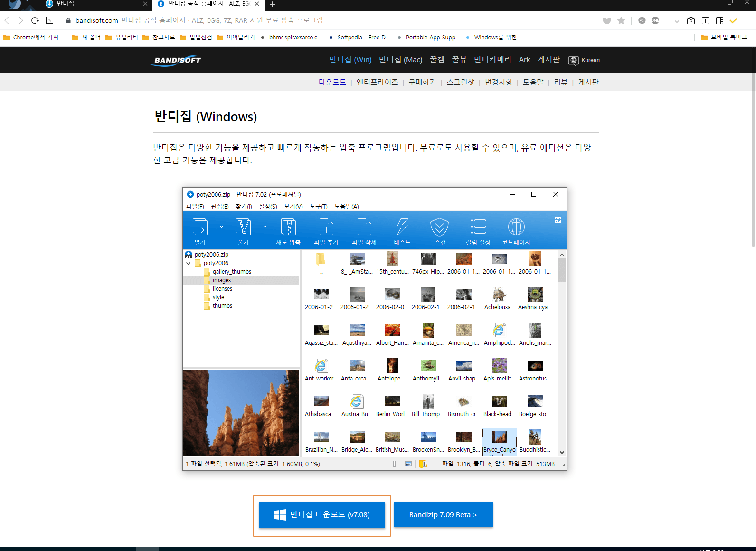The image size is (756, 551).
Task: Open a new browser tab
Action: [x=273, y=4]
